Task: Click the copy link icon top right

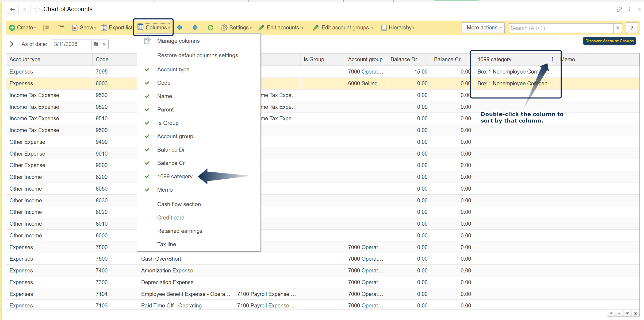Action: pos(619,9)
